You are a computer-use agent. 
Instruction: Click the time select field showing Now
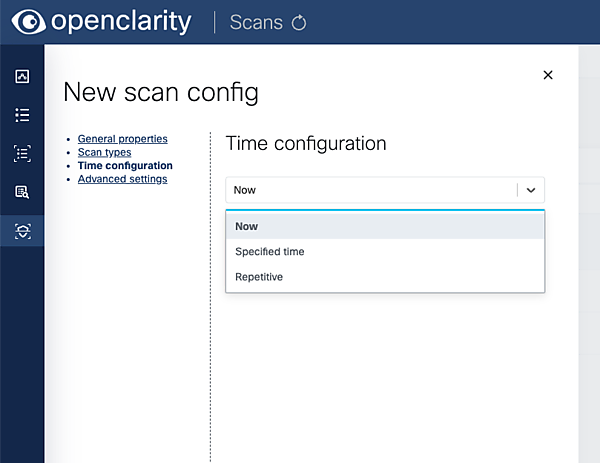pos(370,189)
